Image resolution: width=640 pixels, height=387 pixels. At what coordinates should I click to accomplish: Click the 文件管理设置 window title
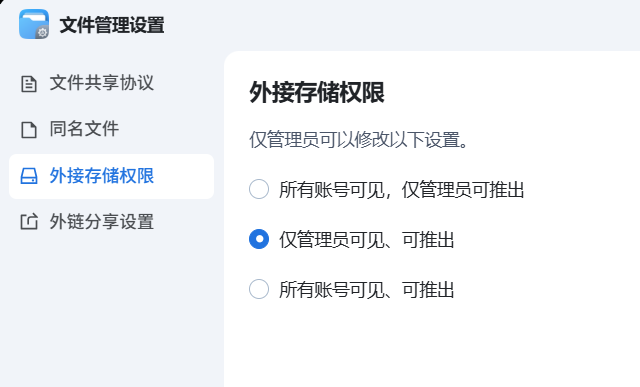112,25
